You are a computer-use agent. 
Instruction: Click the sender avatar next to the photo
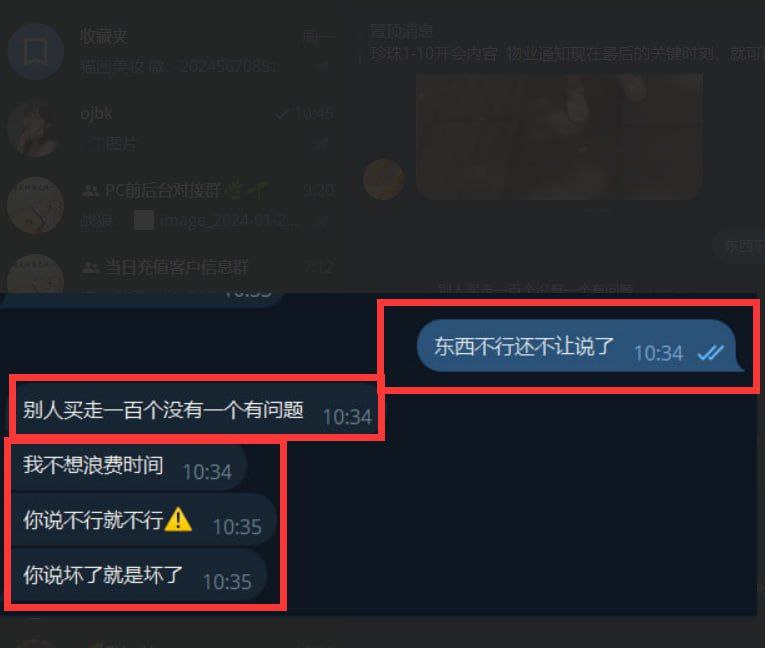click(x=383, y=179)
